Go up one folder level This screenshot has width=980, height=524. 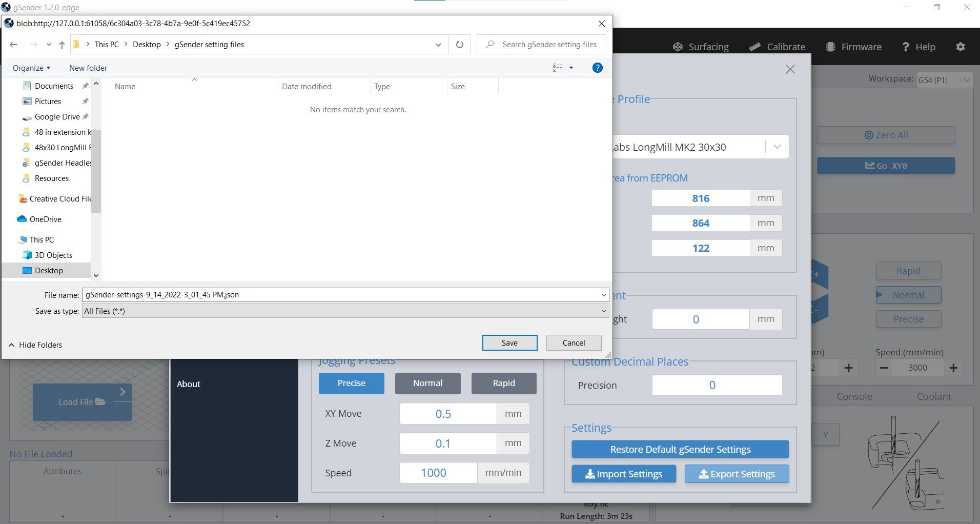coord(62,45)
